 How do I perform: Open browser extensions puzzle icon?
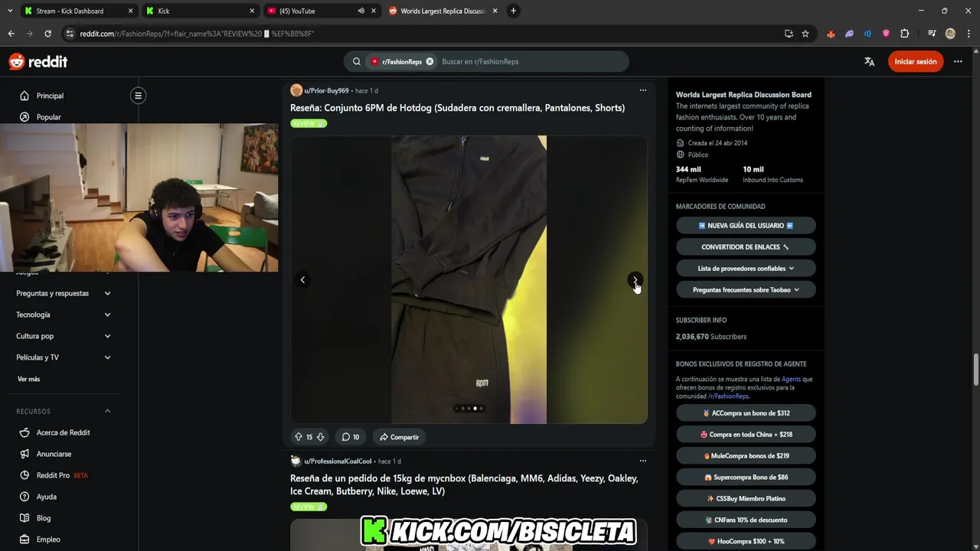(x=904, y=34)
